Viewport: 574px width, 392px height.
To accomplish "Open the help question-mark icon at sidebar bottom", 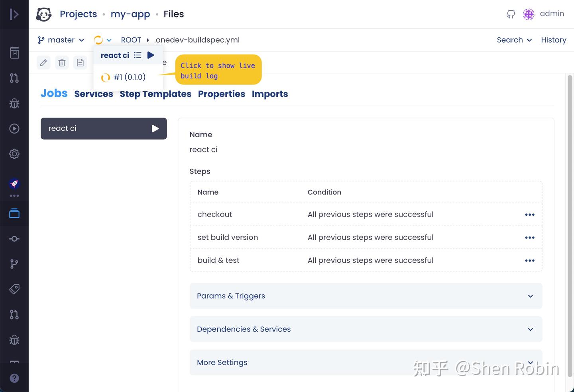I will pyautogui.click(x=14, y=378).
